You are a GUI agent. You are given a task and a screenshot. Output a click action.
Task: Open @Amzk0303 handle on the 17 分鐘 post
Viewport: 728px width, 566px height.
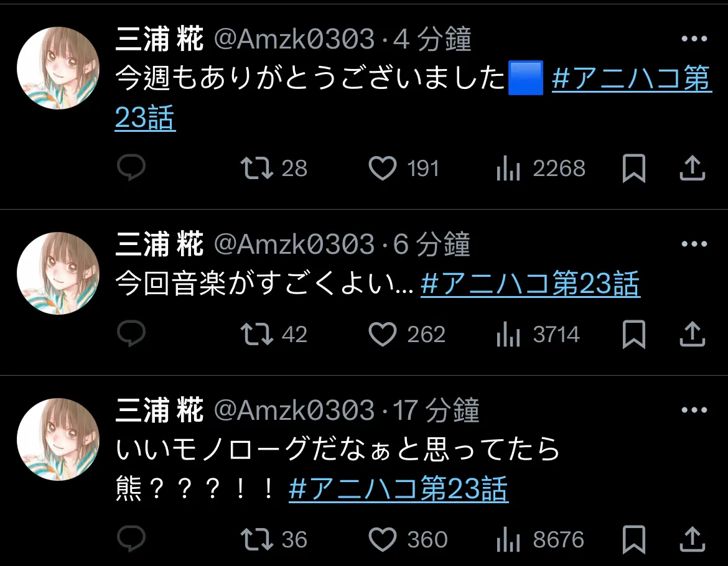(x=294, y=410)
